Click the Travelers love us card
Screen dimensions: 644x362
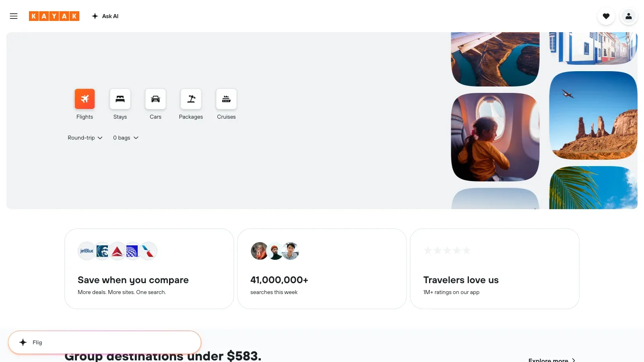coord(495,269)
